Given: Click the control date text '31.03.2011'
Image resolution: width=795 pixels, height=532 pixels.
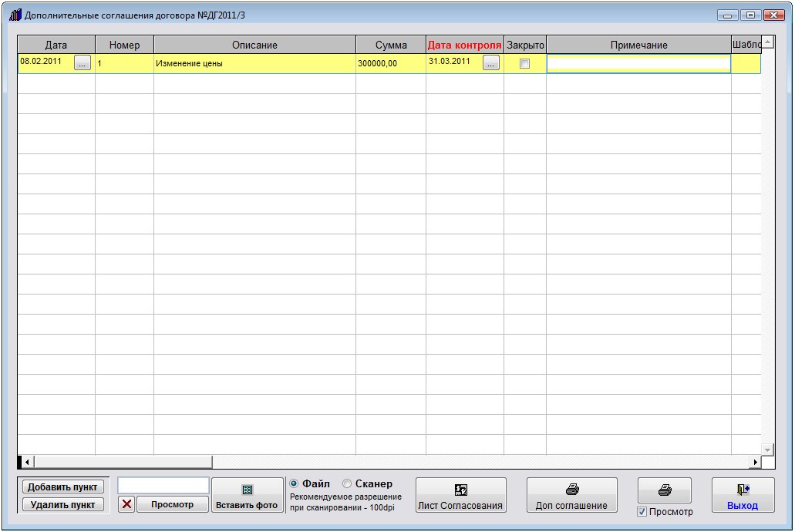Looking at the screenshot, I should pyautogui.click(x=450, y=62).
